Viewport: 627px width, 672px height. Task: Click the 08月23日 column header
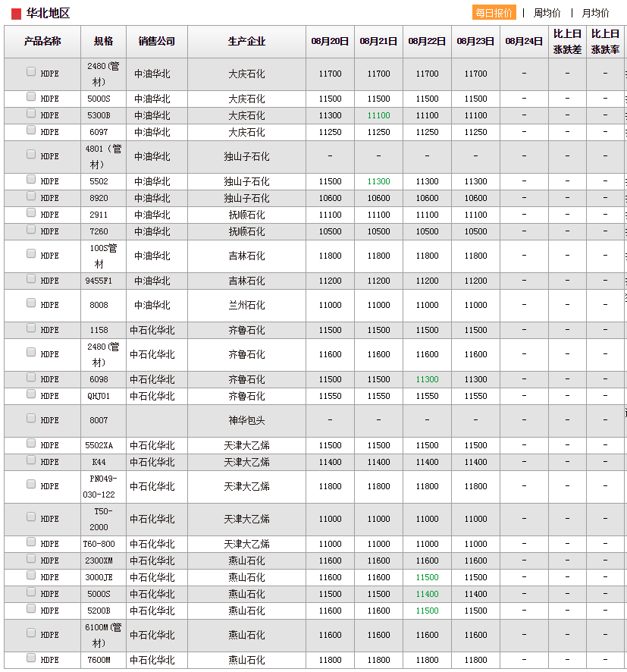tap(475, 41)
